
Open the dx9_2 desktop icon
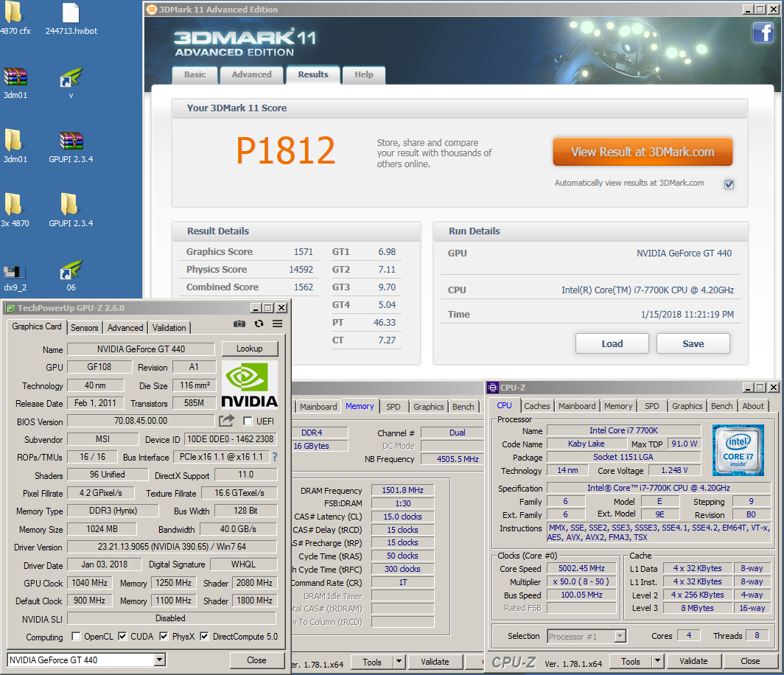tap(15, 276)
